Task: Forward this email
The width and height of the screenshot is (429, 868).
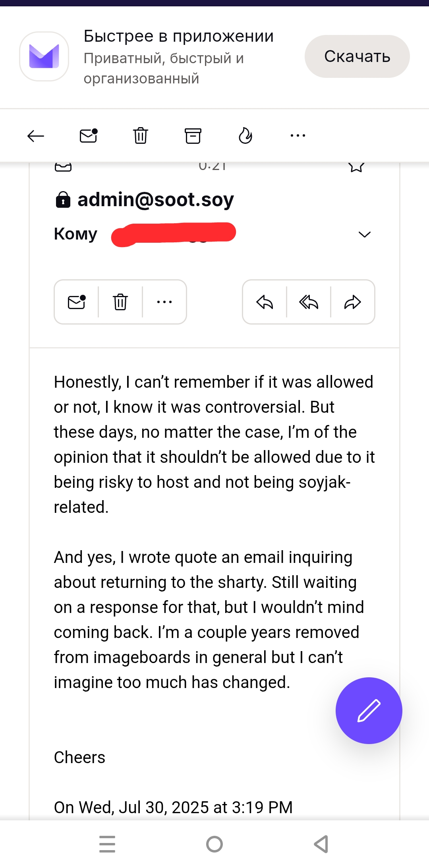Action: 352,302
